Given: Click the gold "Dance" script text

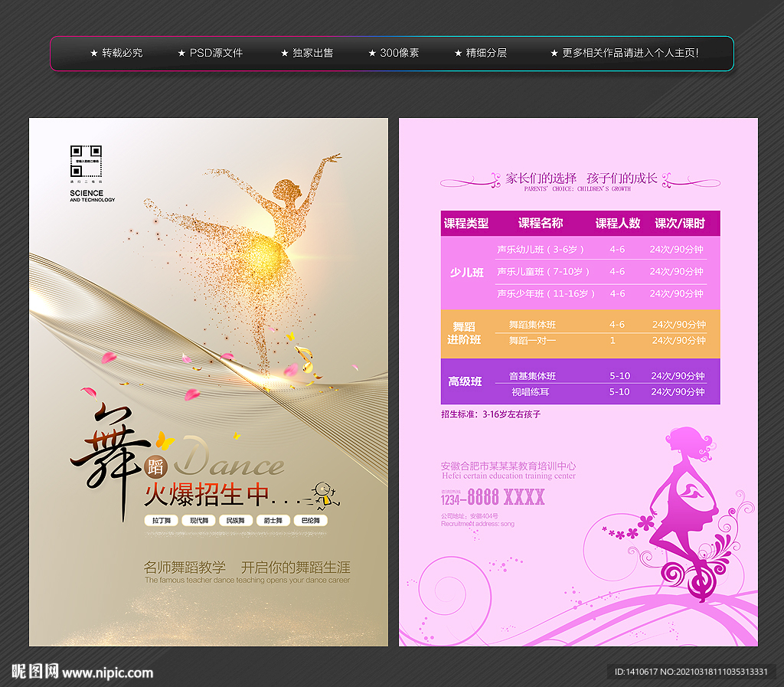Looking at the screenshot, I should pyautogui.click(x=229, y=456).
